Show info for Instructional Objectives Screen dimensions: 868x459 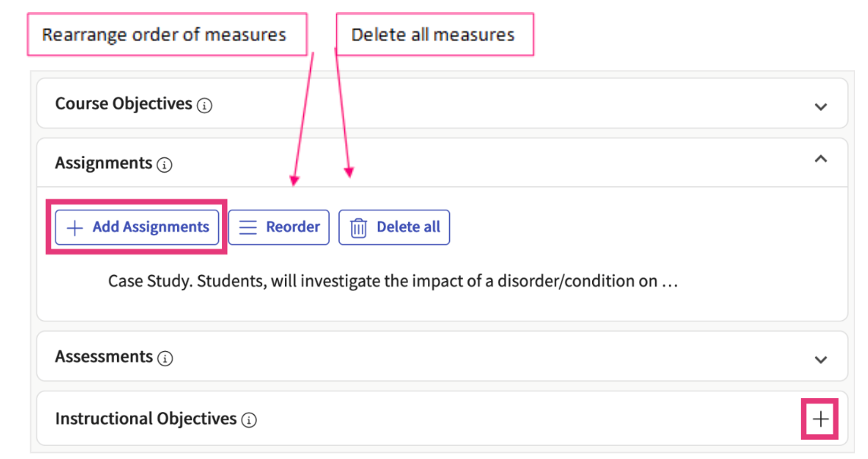(x=249, y=420)
